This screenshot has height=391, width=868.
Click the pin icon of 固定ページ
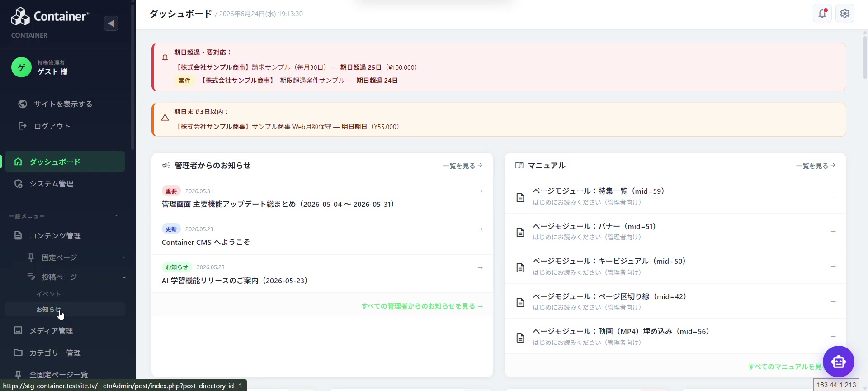[x=31, y=257]
